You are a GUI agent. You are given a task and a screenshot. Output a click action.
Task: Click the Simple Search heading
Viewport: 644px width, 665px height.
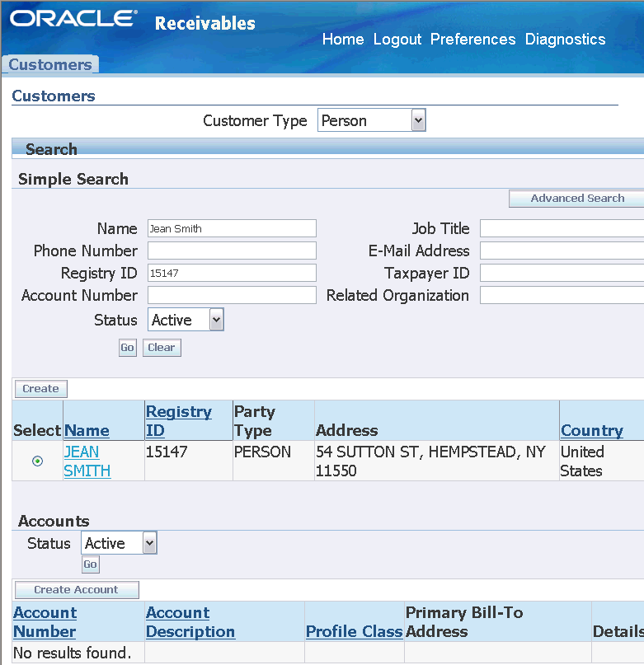(x=73, y=179)
